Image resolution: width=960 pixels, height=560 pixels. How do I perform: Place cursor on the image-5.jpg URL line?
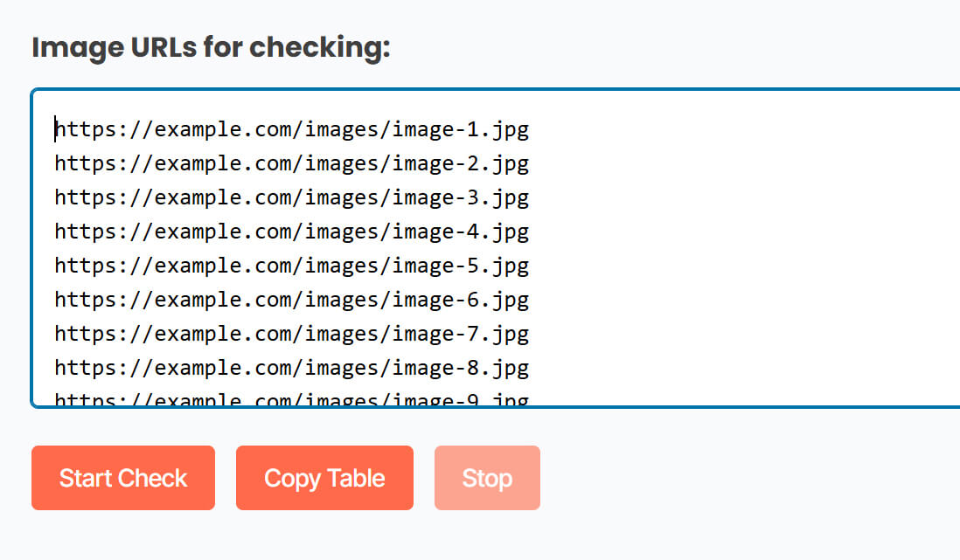(x=291, y=265)
